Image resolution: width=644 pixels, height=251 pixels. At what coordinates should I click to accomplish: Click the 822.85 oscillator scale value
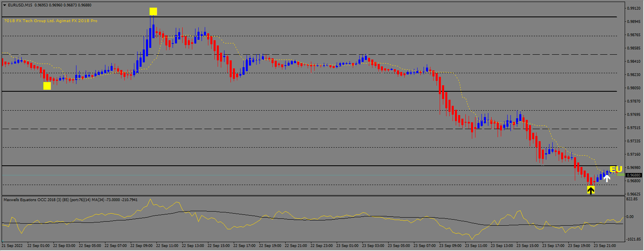633,199
